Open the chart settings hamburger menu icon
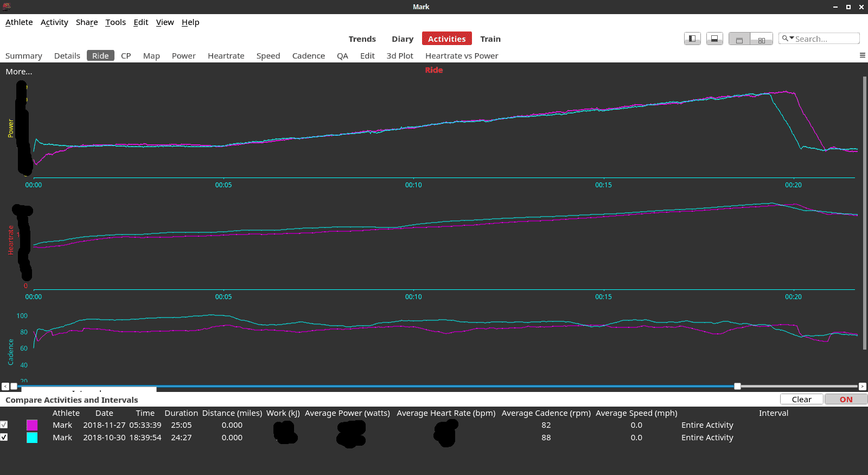868x475 pixels. pyautogui.click(x=862, y=55)
